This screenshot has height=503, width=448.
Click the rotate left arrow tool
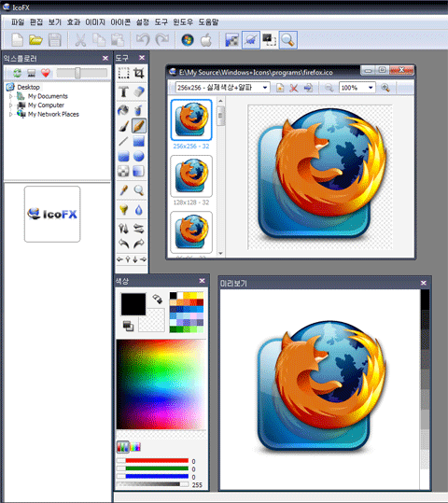[x=123, y=244]
